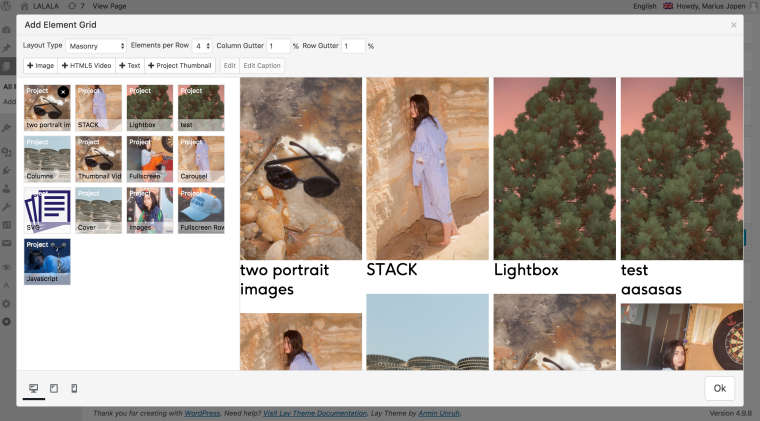Change the Elements per Row selector

click(203, 46)
